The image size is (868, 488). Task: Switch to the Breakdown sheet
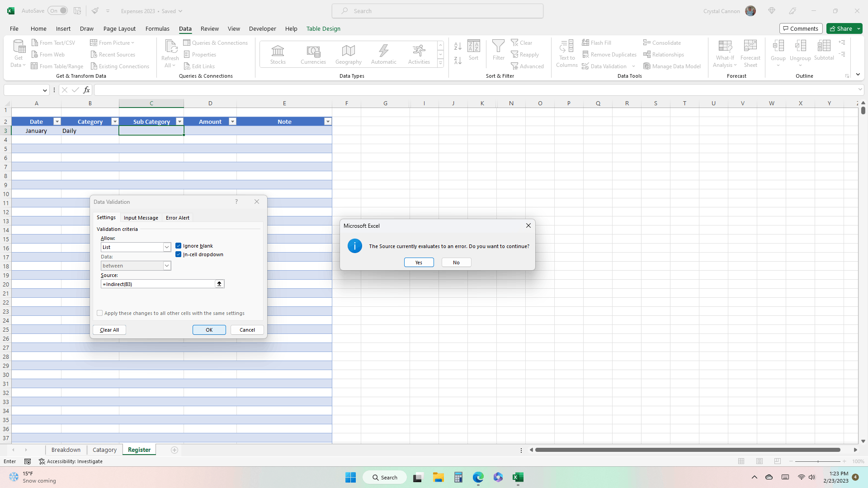pos(66,450)
